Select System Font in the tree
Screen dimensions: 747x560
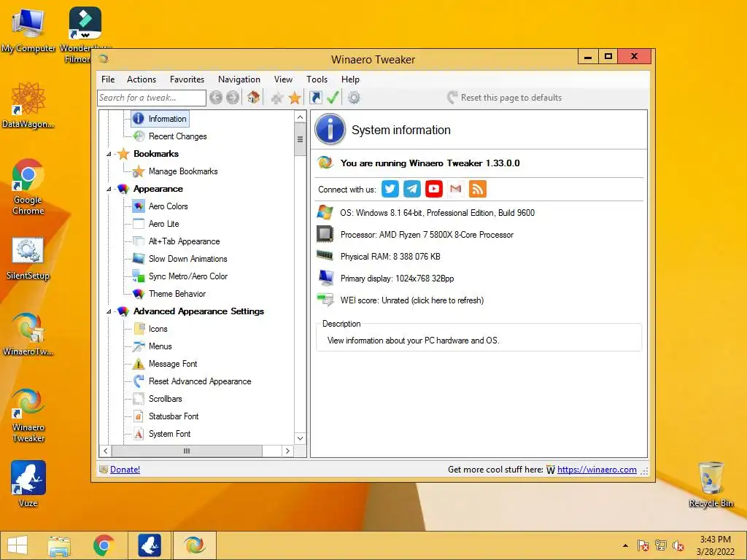click(x=169, y=434)
